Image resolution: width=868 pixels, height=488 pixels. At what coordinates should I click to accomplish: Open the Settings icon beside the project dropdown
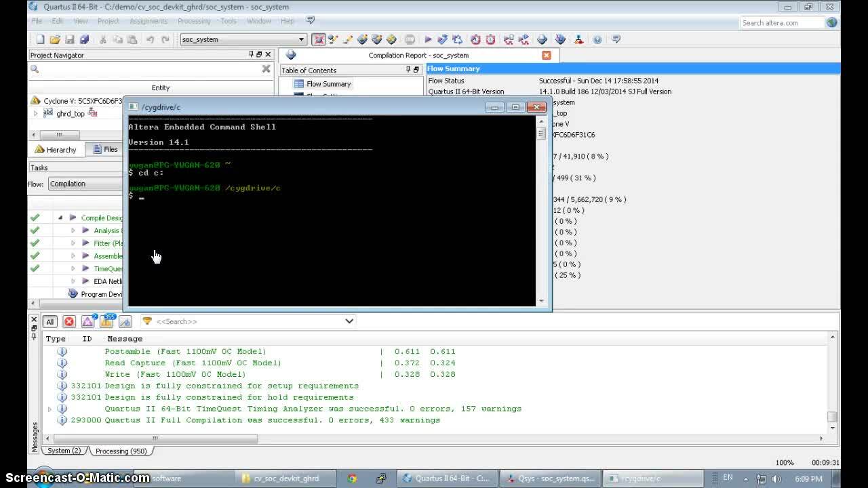(319, 39)
